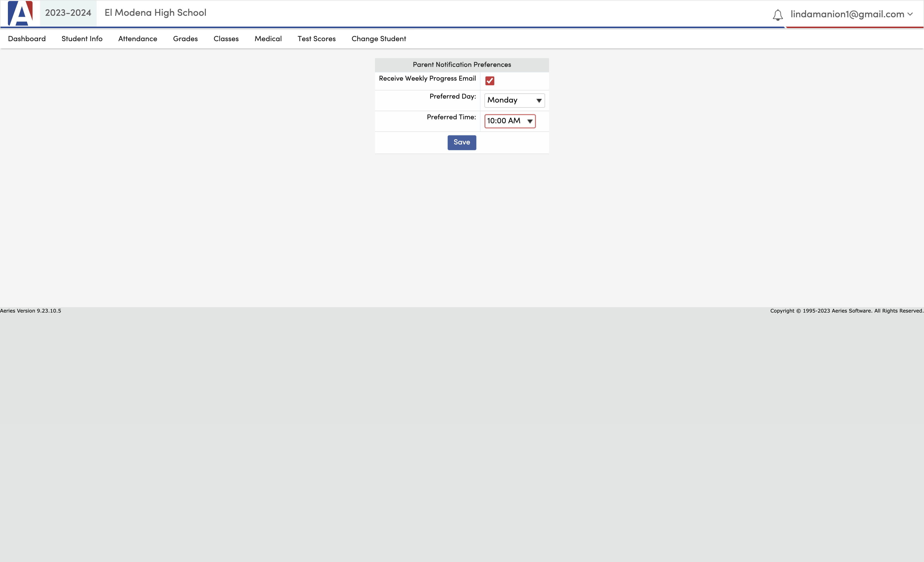Screen dimensions: 924x562
Task: Click the Parent Notification Preferences heading
Action: (462, 65)
